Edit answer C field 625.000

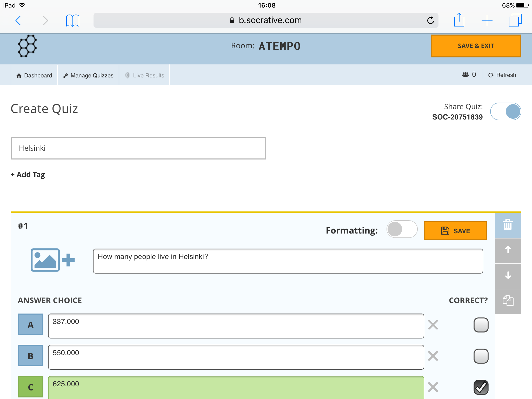pyautogui.click(x=236, y=388)
